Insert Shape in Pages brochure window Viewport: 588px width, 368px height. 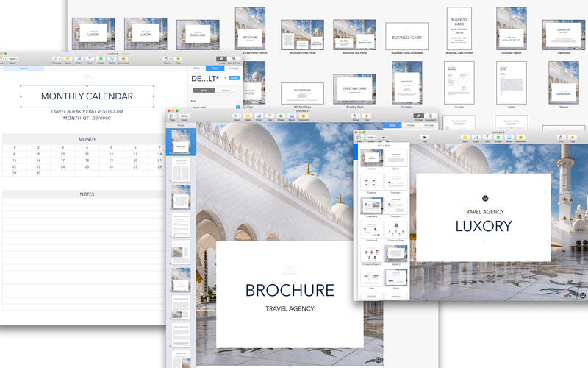point(281,117)
